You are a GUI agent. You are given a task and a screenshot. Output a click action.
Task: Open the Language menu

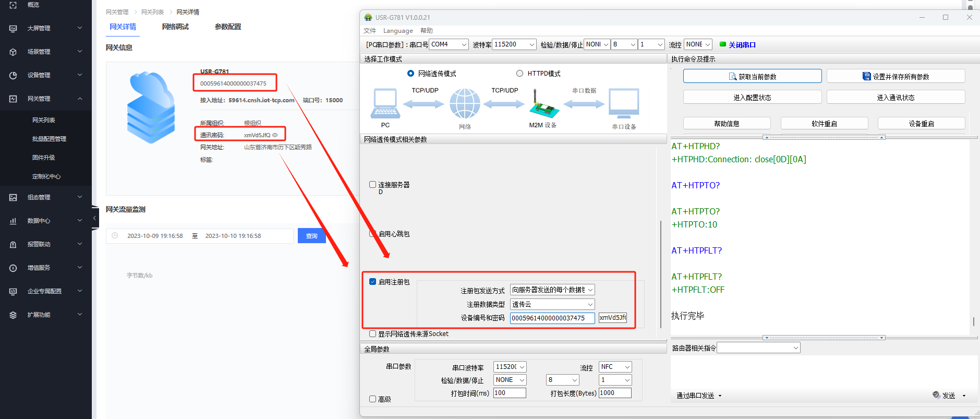[x=397, y=31]
